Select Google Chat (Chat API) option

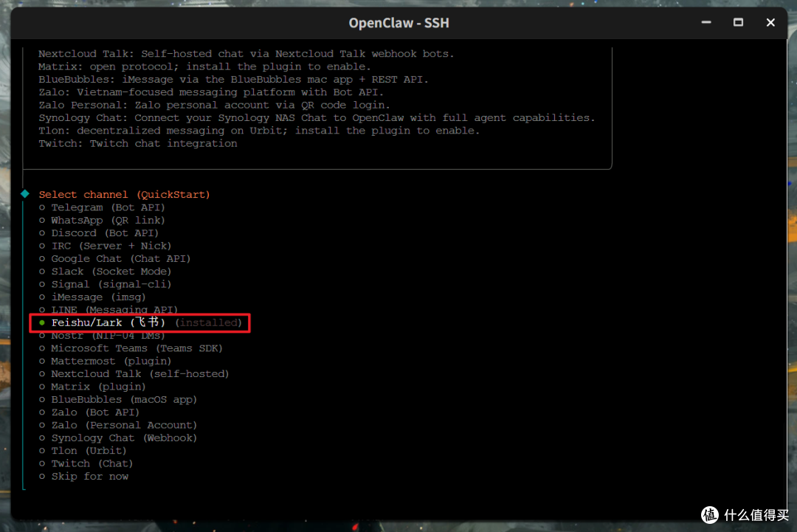point(115,259)
